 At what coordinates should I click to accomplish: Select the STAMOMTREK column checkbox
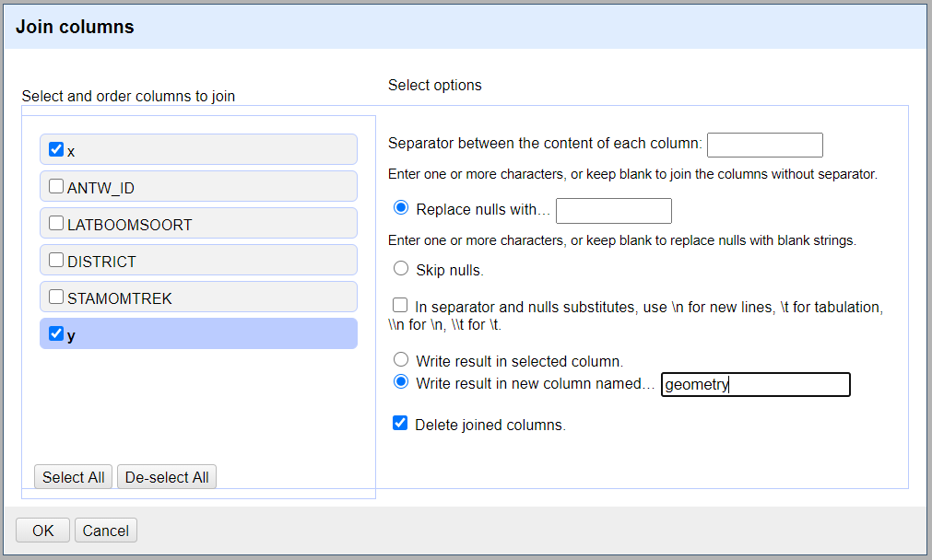point(56,297)
